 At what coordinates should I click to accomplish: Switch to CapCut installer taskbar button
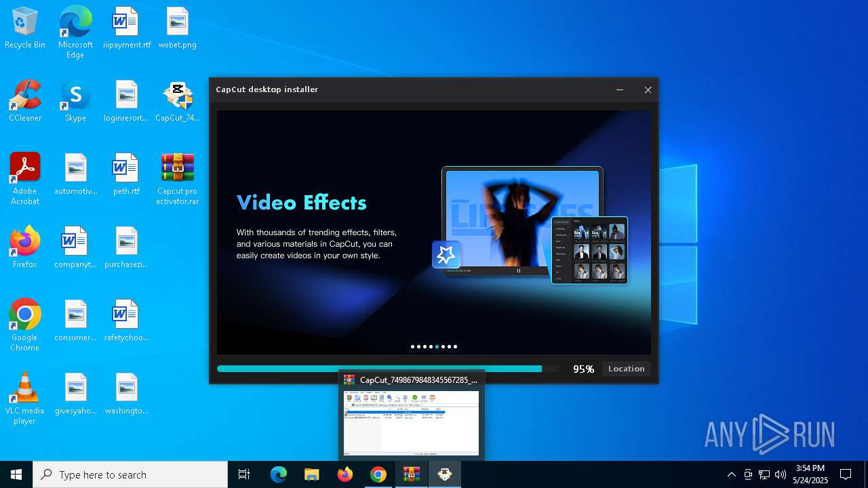point(445,474)
